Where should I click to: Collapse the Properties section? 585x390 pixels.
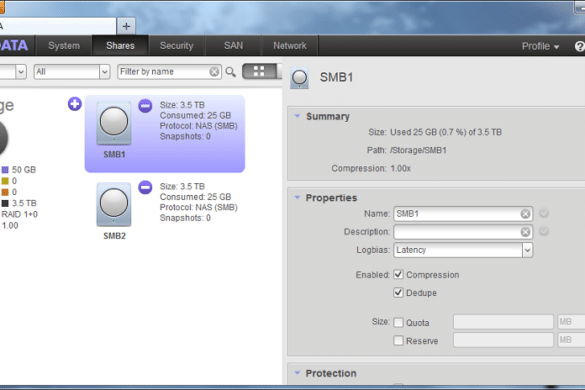click(297, 197)
